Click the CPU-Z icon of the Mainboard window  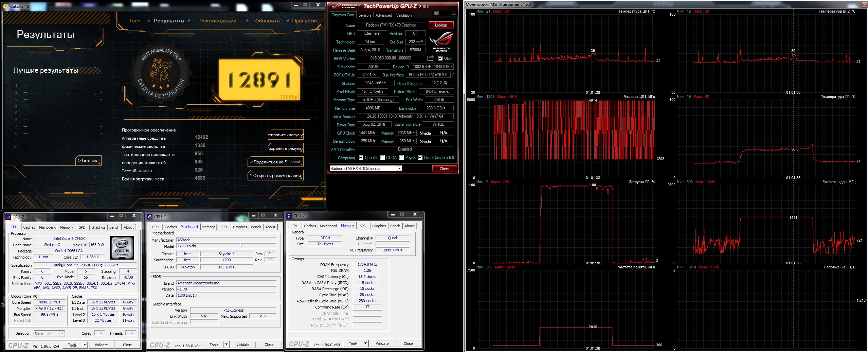[150, 216]
